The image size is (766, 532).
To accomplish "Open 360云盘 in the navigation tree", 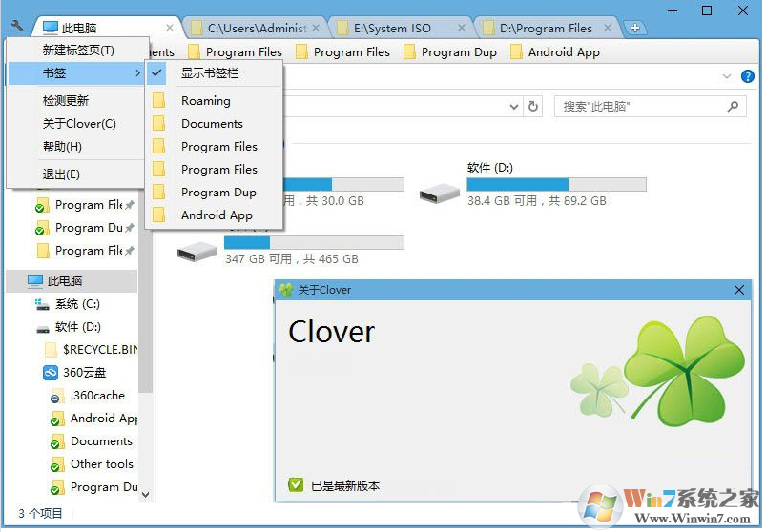I will click(x=74, y=373).
